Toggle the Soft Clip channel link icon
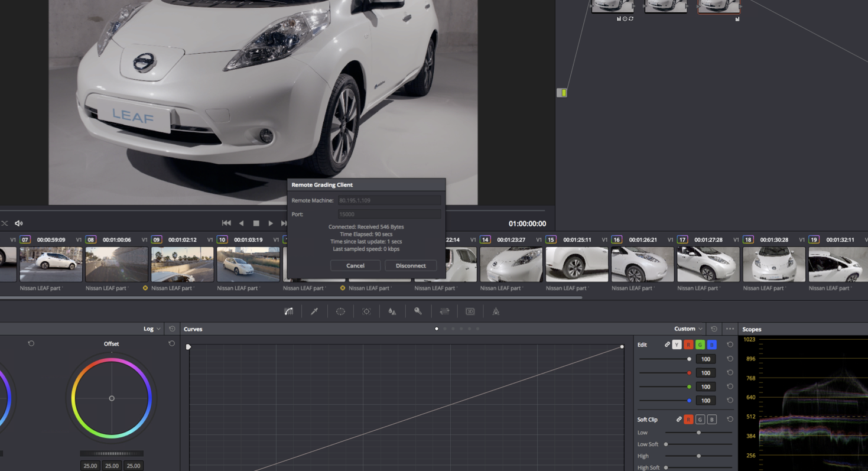The image size is (868, 471). point(679,420)
